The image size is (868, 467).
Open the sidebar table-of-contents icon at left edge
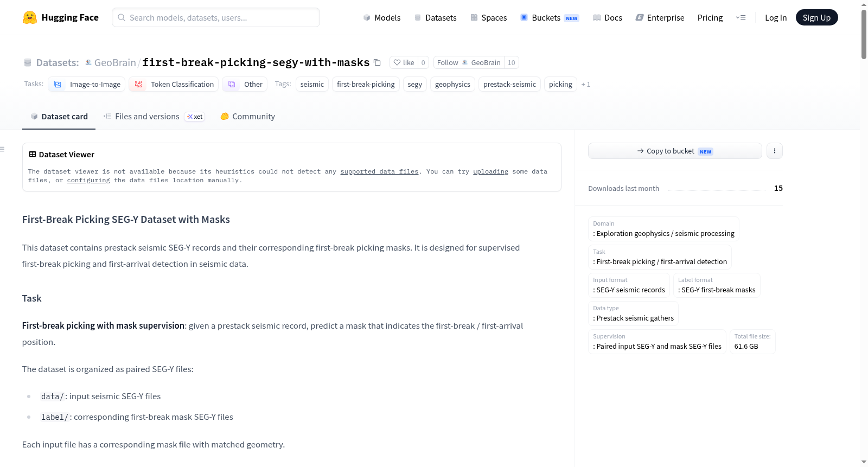[2, 149]
